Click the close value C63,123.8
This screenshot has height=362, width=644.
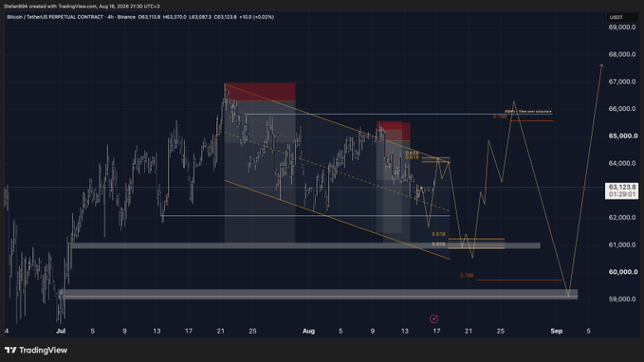click(x=225, y=17)
